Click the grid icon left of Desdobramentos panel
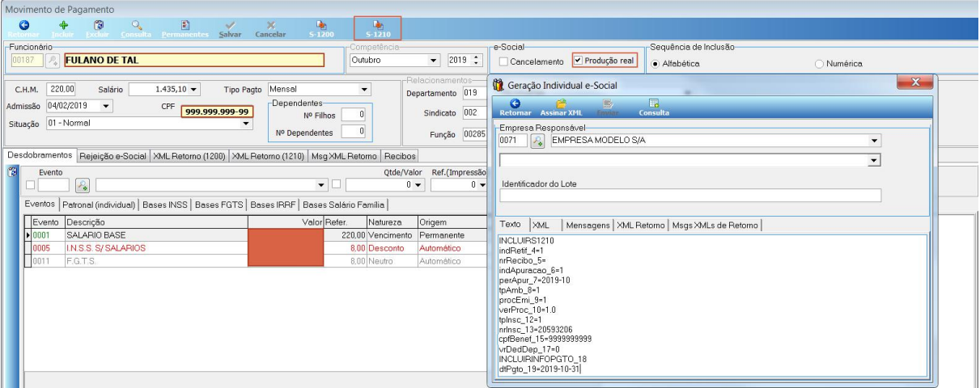This screenshot has width=980, height=388. (11, 171)
